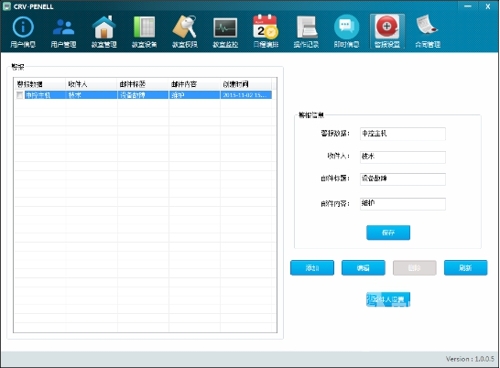Open schedule calendar icon
500x368 pixels.
coord(266,27)
